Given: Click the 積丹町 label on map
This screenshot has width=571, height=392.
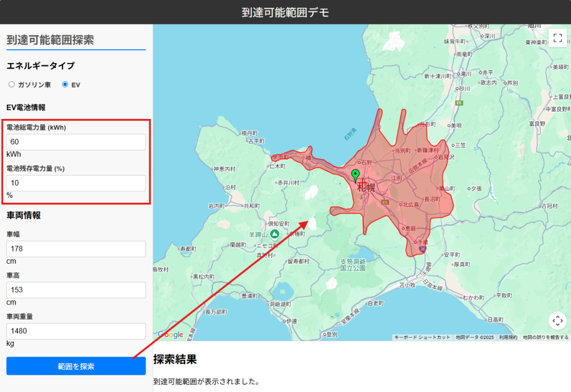Looking at the screenshot, I should coord(249,133).
